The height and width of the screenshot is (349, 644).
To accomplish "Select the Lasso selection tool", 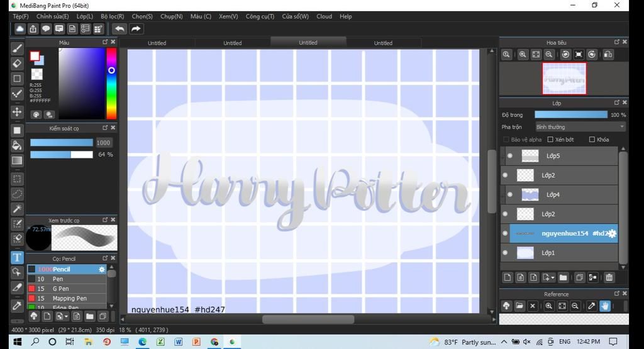I will click(x=17, y=194).
